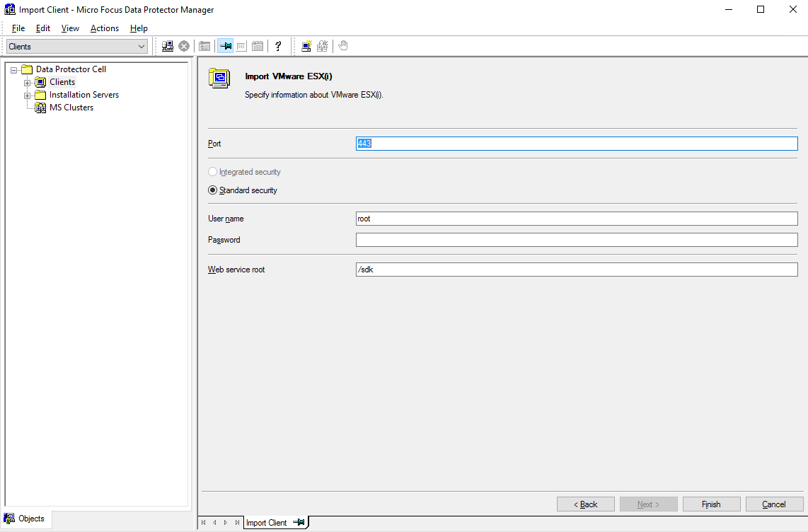The height and width of the screenshot is (532, 808).
Task: Click the pin icon on Import Client tab
Action: pos(299,522)
